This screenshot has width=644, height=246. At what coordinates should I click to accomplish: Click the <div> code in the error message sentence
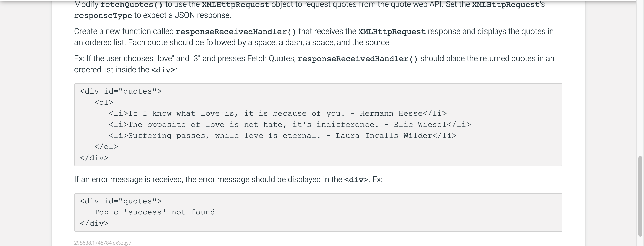[356, 180]
